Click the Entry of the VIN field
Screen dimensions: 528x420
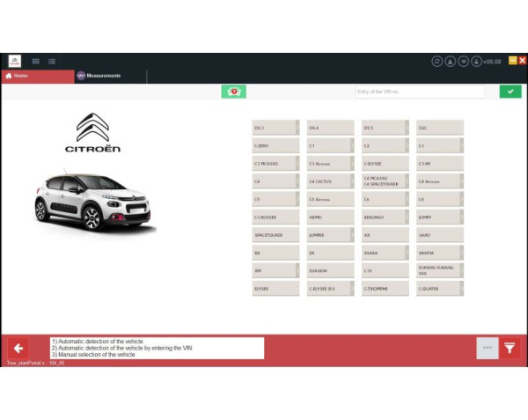419,92
